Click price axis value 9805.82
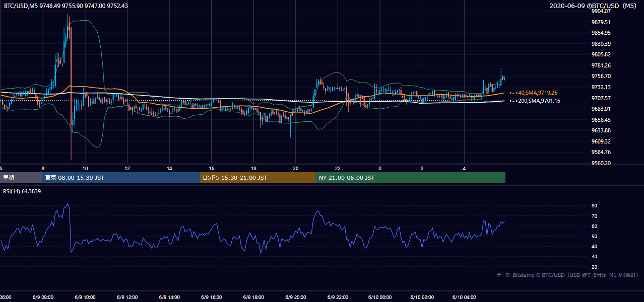The width and height of the screenshot is (644, 302). click(602, 54)
